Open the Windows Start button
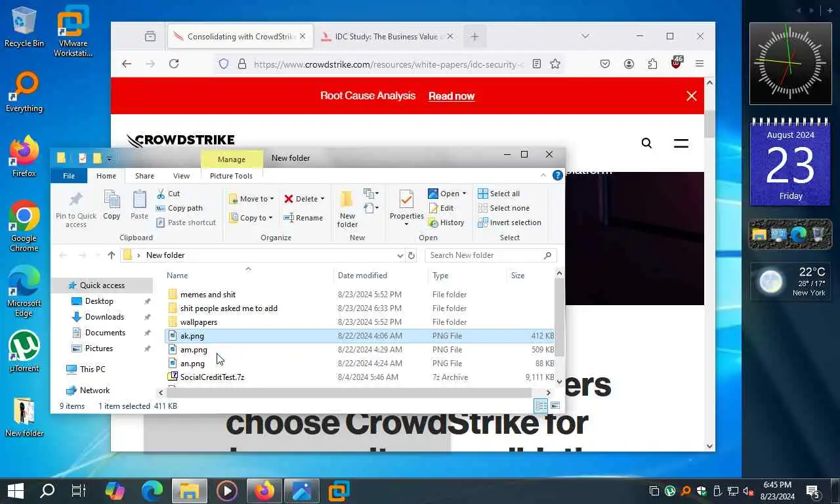The width and height of the screenshot is (840, 504). point(16,491)
